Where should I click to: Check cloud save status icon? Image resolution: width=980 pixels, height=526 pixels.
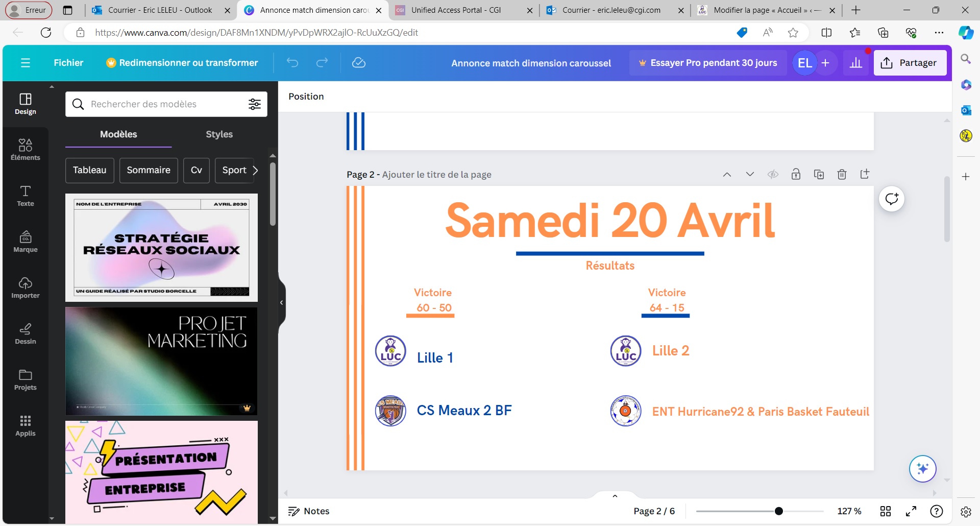(359, 63)
